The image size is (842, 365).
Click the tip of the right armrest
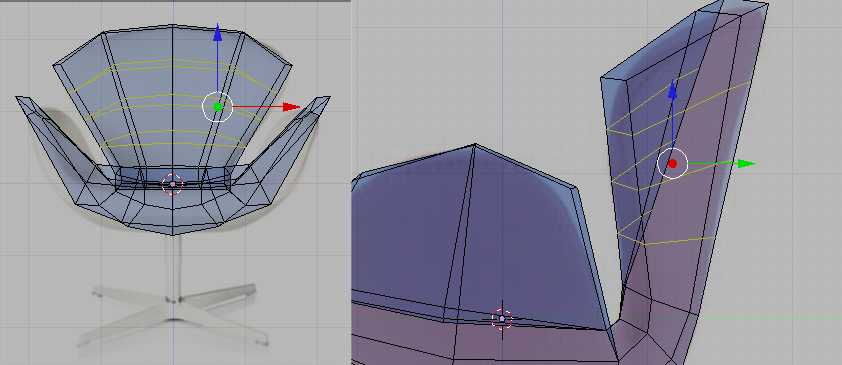[x=325, y=98]
